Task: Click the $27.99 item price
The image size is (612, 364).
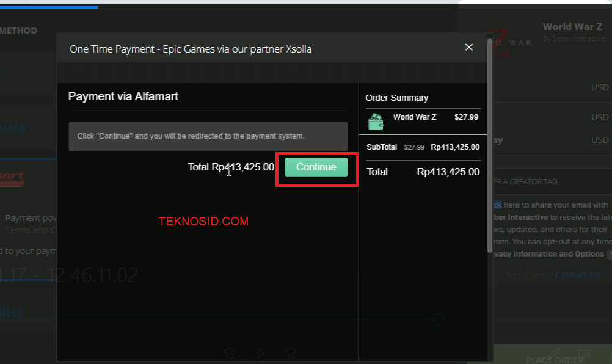Action: [466, 117]
